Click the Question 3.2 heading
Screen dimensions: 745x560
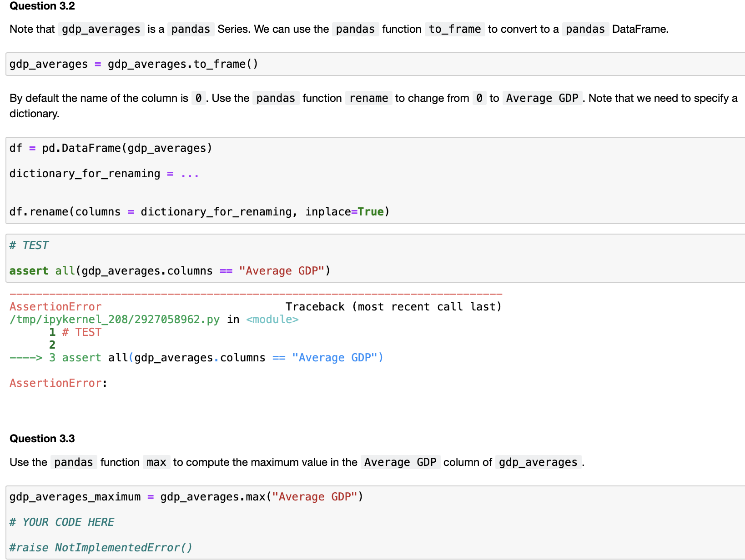point(41,6)
